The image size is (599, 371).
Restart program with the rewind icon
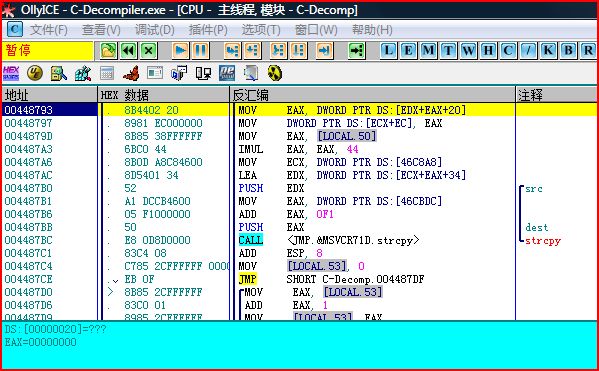pyautogui.click(x=128, y=50)
